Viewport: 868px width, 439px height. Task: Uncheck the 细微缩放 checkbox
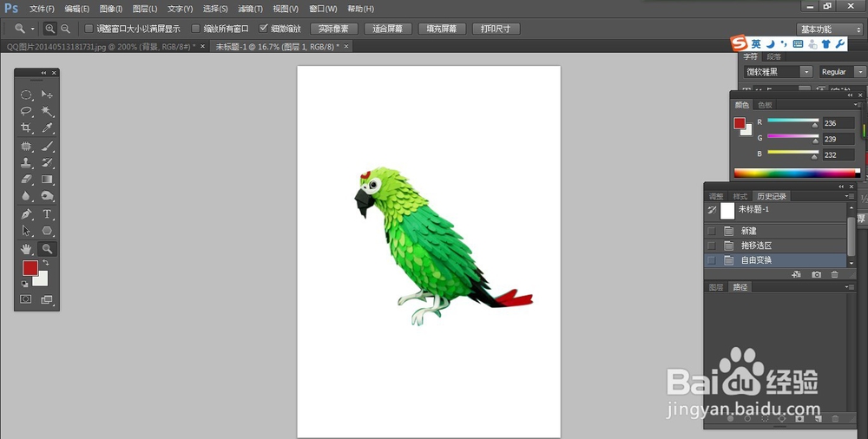pos(264,29)
